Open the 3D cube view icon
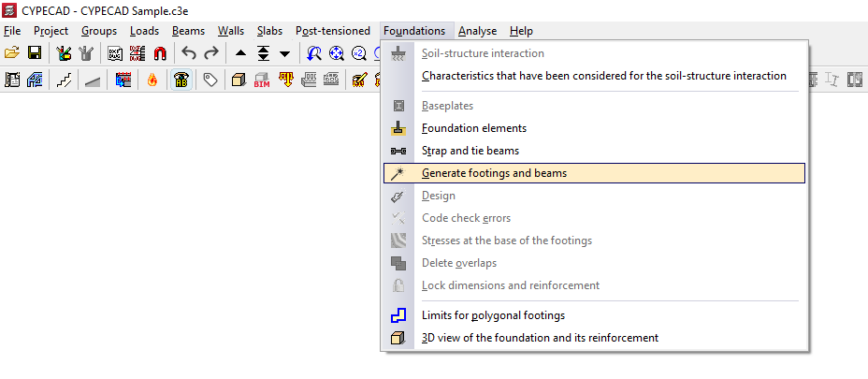The image size is (868, 379). tap(239, 80)
